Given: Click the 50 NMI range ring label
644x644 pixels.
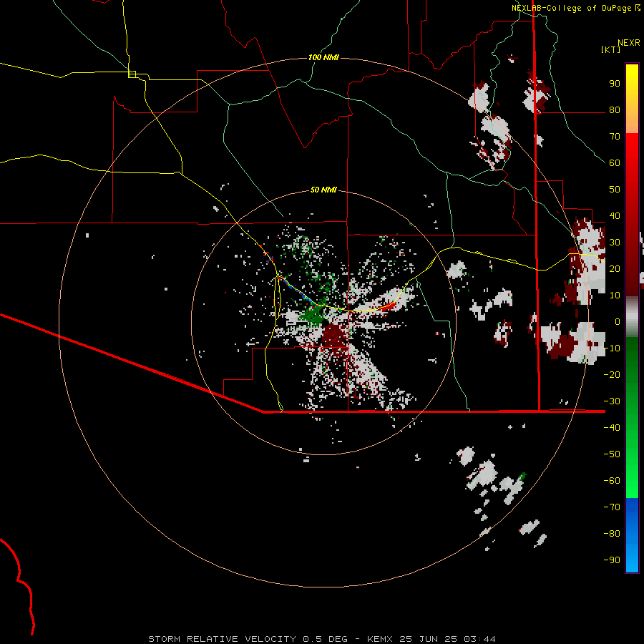Looking at the screenshot, I should pyautogui.click(x=323, y=190).
